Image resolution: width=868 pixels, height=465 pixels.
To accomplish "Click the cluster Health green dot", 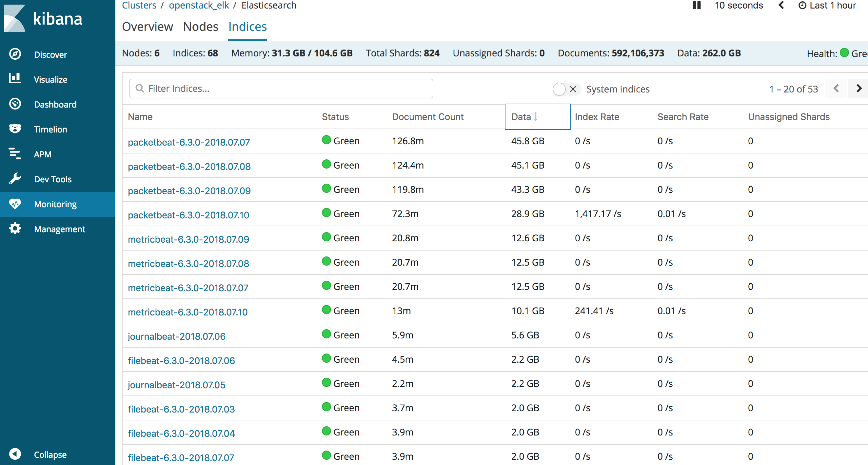I will pyautogui.click(x=844, y=53).
